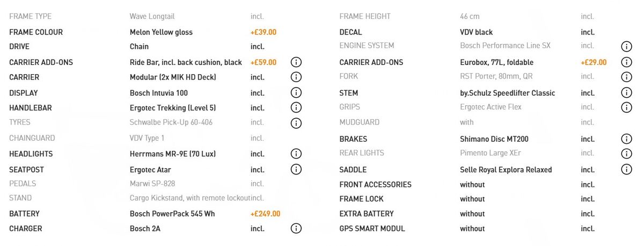The width and height of the screenshot is (644, 246).
Task: Click the Bosch PowerPack 545 Wh battery option
Action: (172, 214)
